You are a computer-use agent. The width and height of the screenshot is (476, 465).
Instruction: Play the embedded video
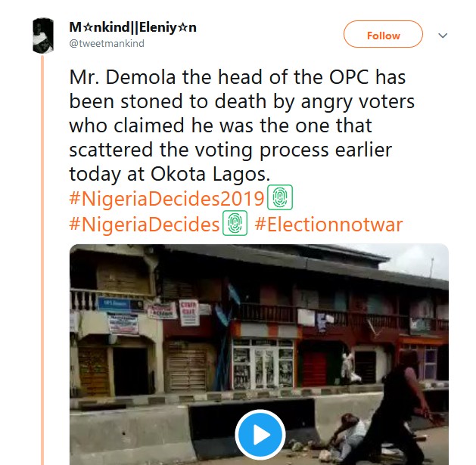click(x=259, y=436)
